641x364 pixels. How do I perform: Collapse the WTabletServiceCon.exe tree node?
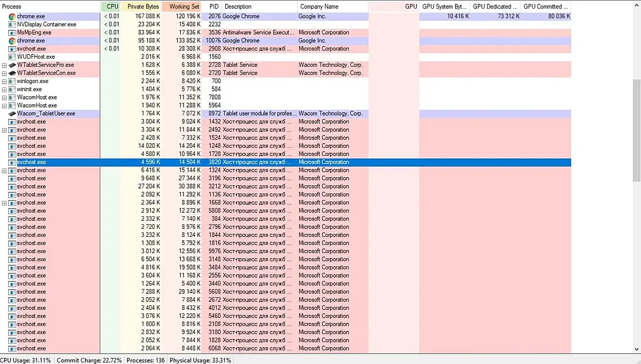[x=4, y=73]
